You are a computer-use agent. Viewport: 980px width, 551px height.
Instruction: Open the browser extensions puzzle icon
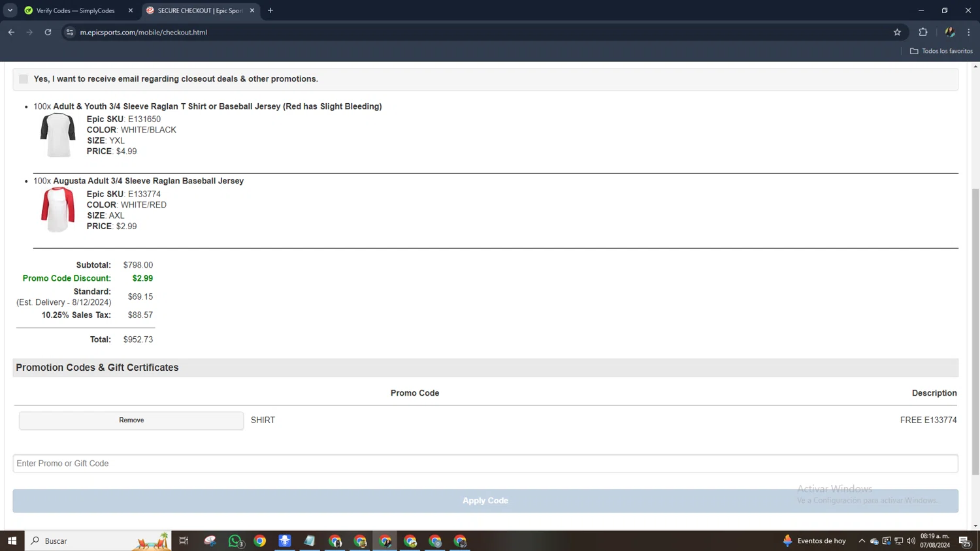[923, 32]
